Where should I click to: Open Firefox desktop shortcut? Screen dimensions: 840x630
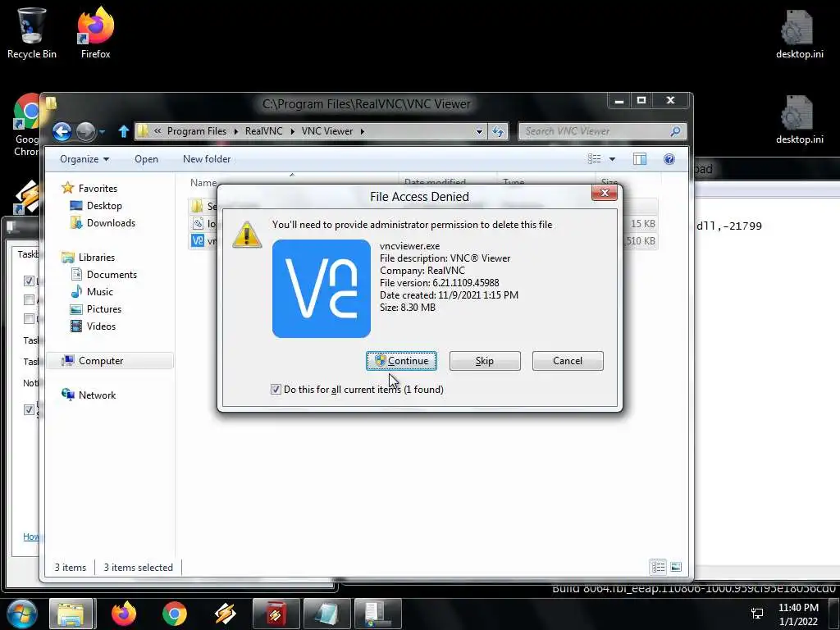(95, 33)
